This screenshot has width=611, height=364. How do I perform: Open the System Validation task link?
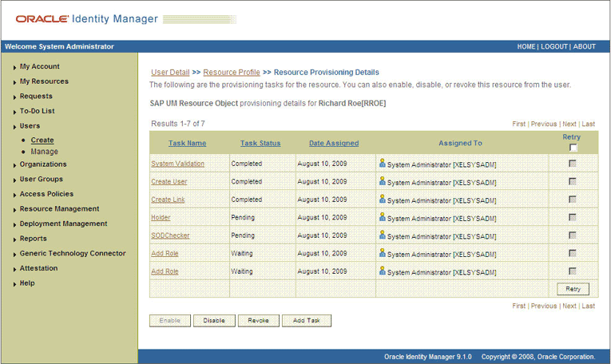coord(177,164)
